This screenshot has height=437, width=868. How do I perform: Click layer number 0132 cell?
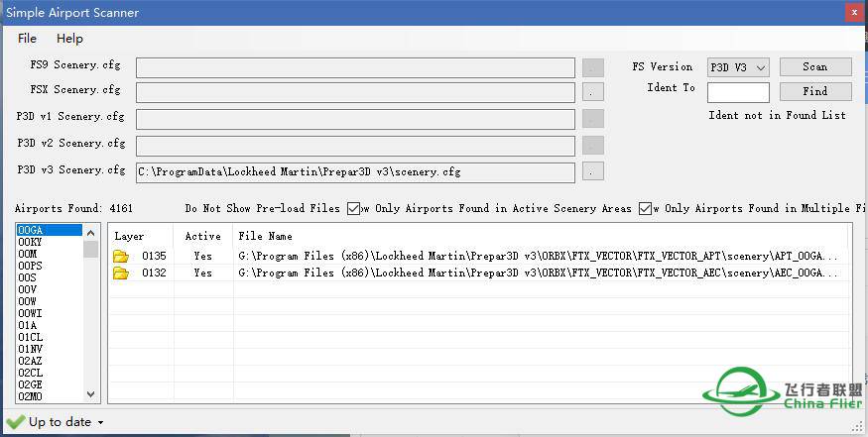point(154,273)
